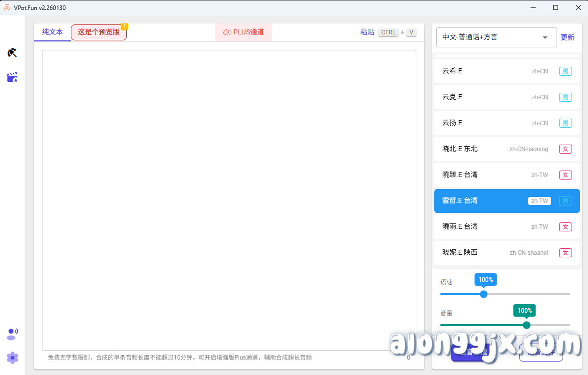Click the VPot.Fun logo in the title bar
Screen dimensions: 588x375
pyautogui.click(x=7, y=7)
